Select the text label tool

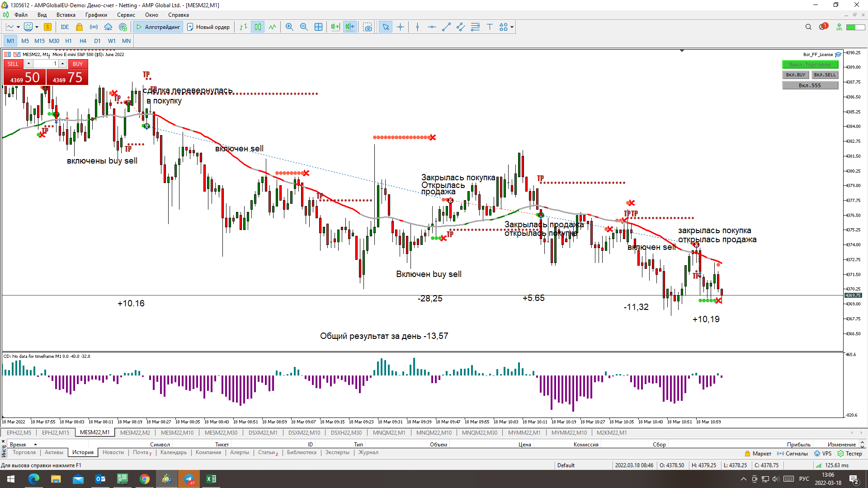click(490, 27)
